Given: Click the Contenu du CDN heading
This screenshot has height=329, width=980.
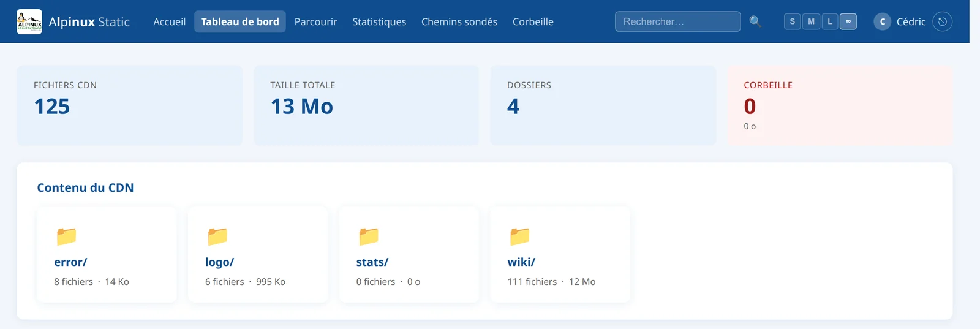Looking at the screenshot, I should 85,187.
